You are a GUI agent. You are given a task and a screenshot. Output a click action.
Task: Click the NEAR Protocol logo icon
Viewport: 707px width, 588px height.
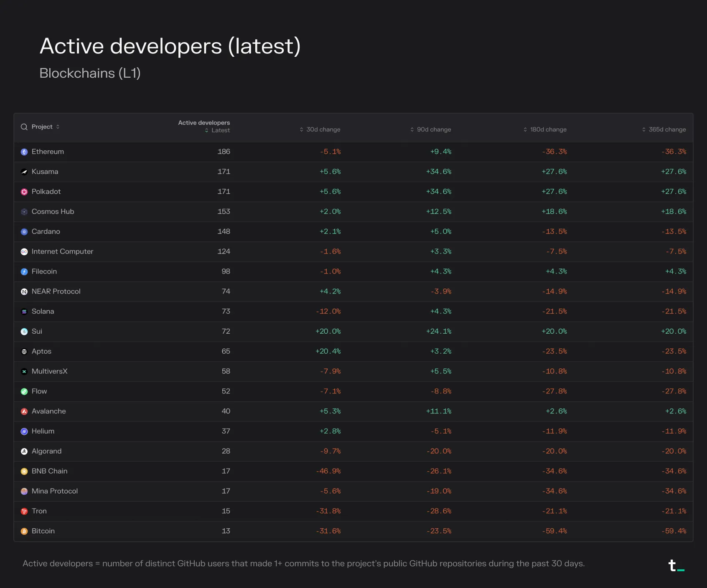pos(24,291)
